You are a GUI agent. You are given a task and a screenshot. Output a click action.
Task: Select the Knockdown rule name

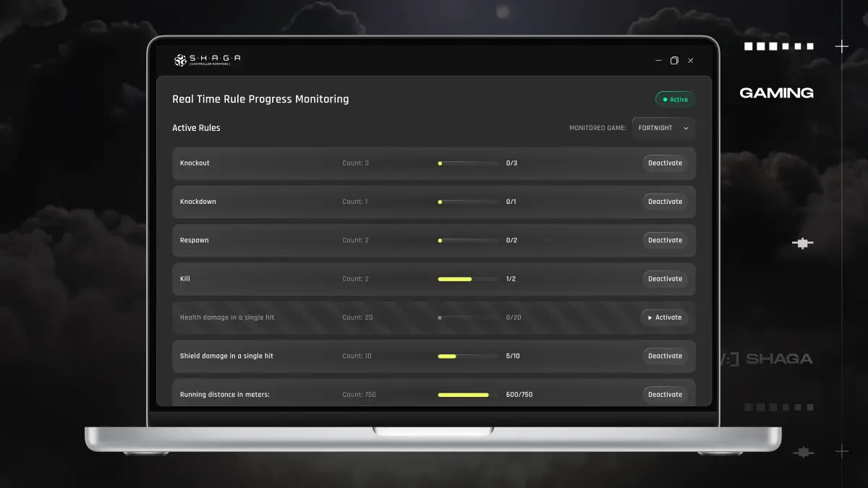198,202
